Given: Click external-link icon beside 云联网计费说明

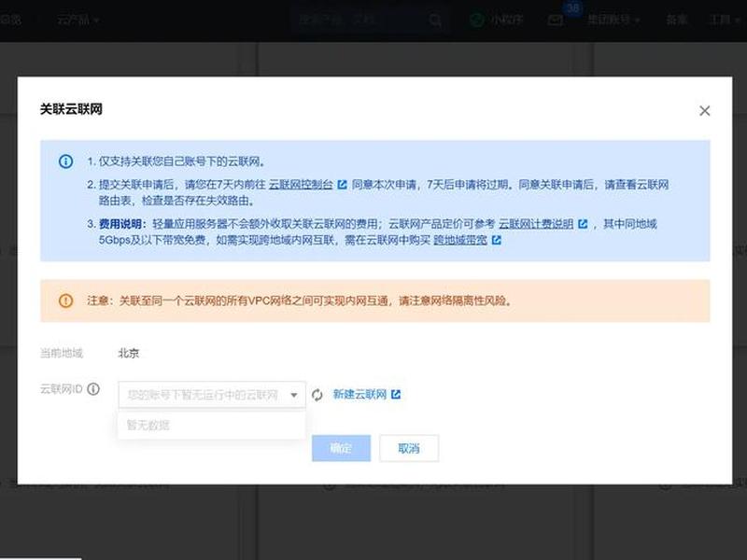Looking at the screenshot, I should [x=583, y=224].
